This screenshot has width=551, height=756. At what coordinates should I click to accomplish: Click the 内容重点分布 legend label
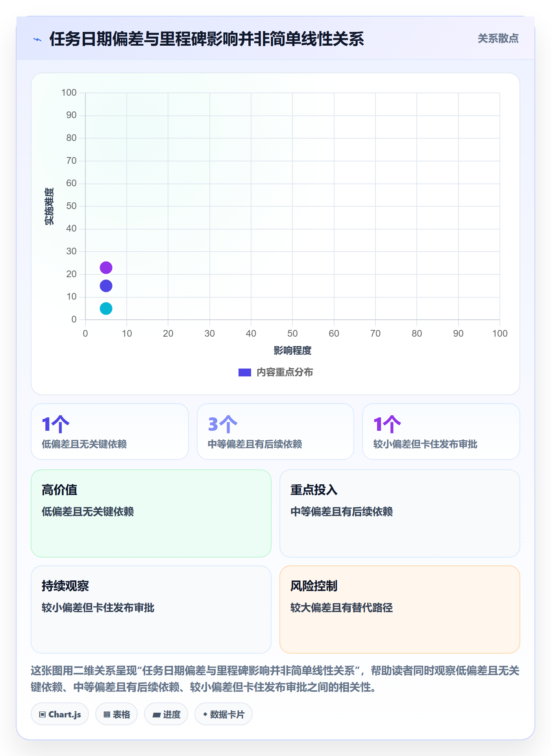coord(285,372)
